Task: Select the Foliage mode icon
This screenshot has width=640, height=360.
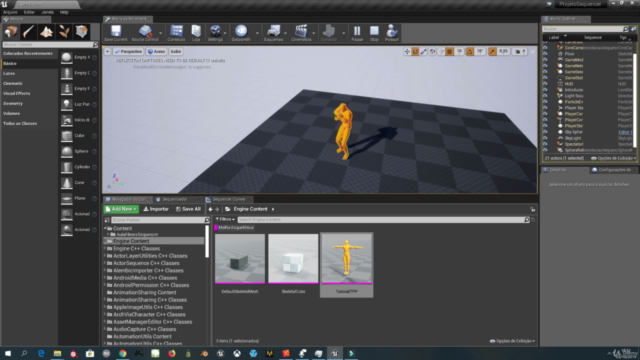Action: (64, 31)
